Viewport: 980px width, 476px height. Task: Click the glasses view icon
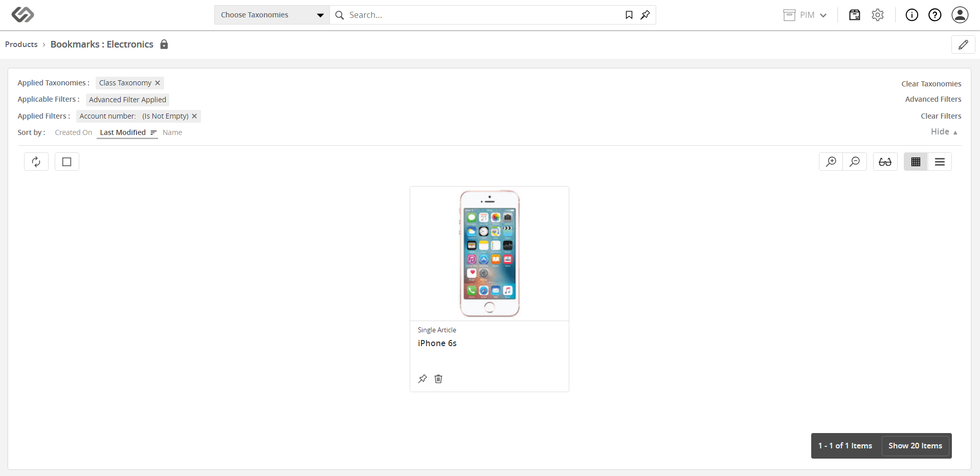(x=885, y=162)
